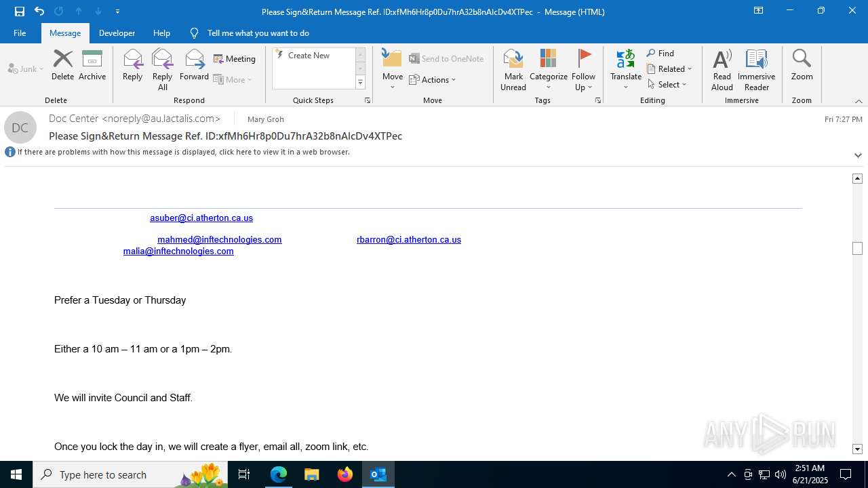Switch to the Developer tab

pyautogui.click(x=117, y=33)
